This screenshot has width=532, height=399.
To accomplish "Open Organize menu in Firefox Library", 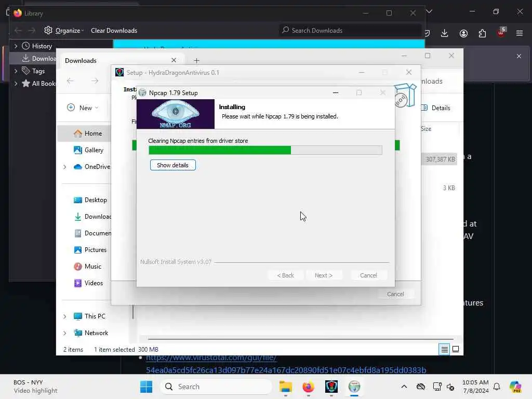I will (x=64, y=31).
